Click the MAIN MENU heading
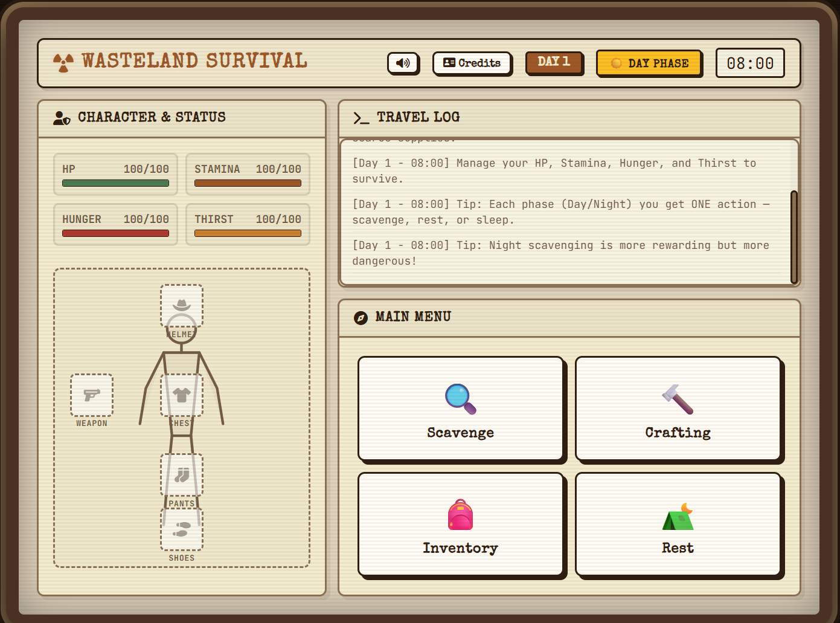This screenshot has width=840, height=623. 413,317
